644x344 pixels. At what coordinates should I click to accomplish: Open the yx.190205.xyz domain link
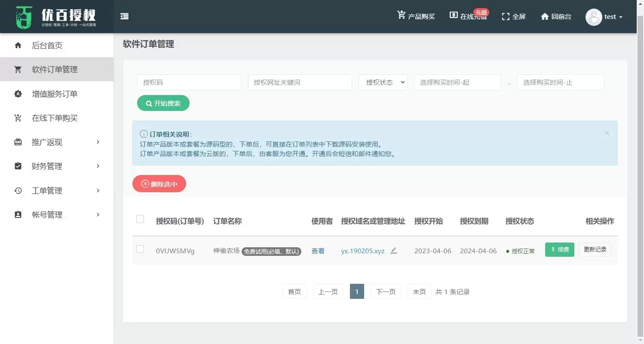click(363, 251)
